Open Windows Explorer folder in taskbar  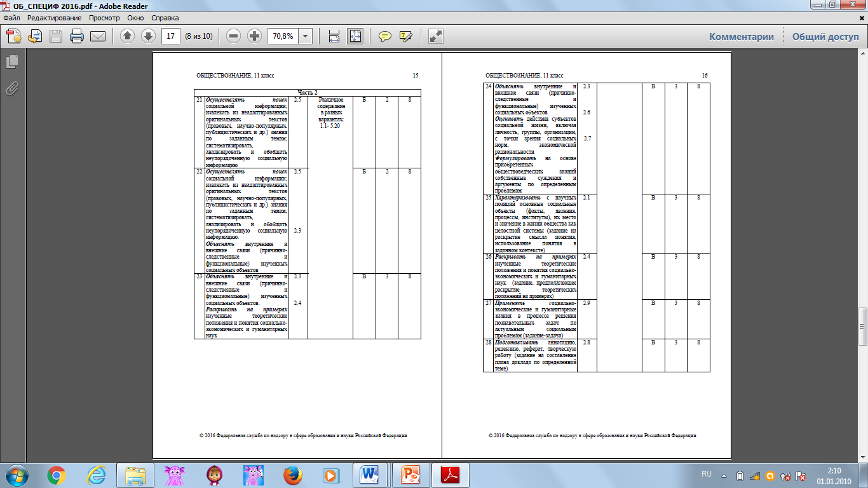point(135,475)
